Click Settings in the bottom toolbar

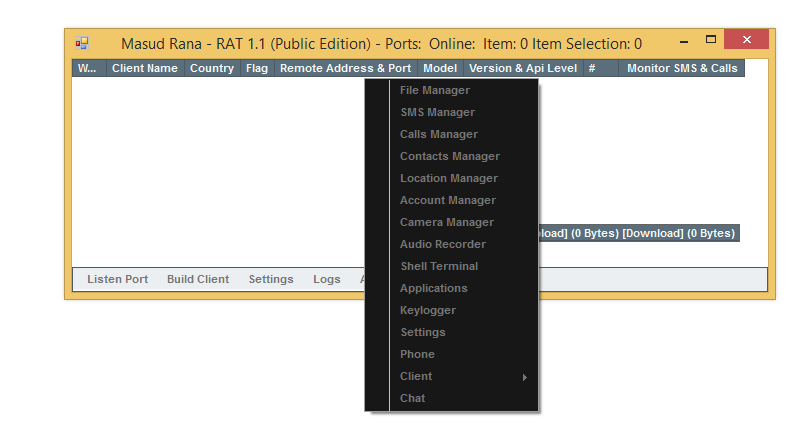click(x=270, y=279)
